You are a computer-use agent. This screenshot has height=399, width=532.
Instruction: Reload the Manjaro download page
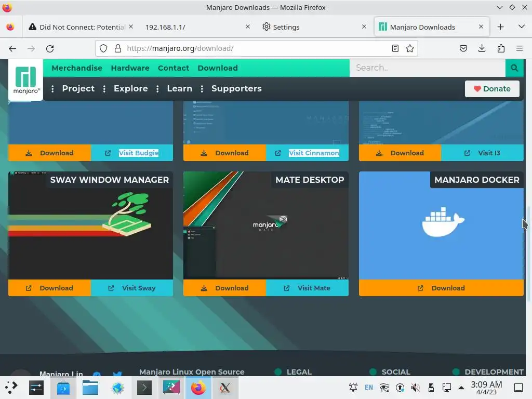point(50,48)
